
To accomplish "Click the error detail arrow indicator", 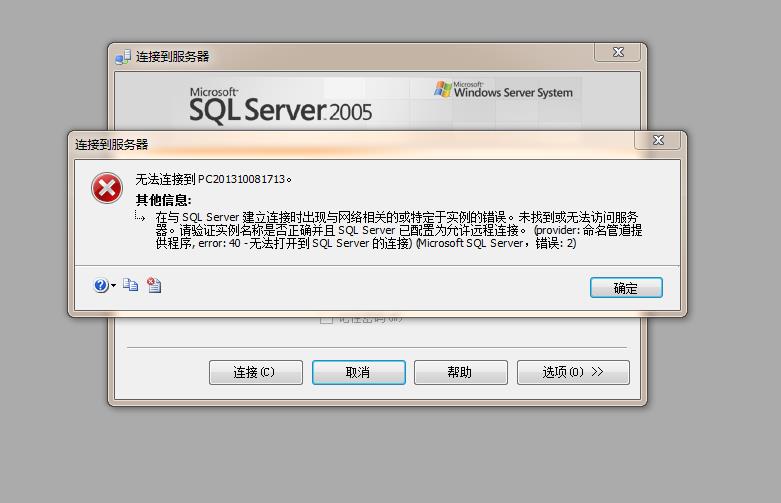I will pyautogui.click(x=140, y=216).
